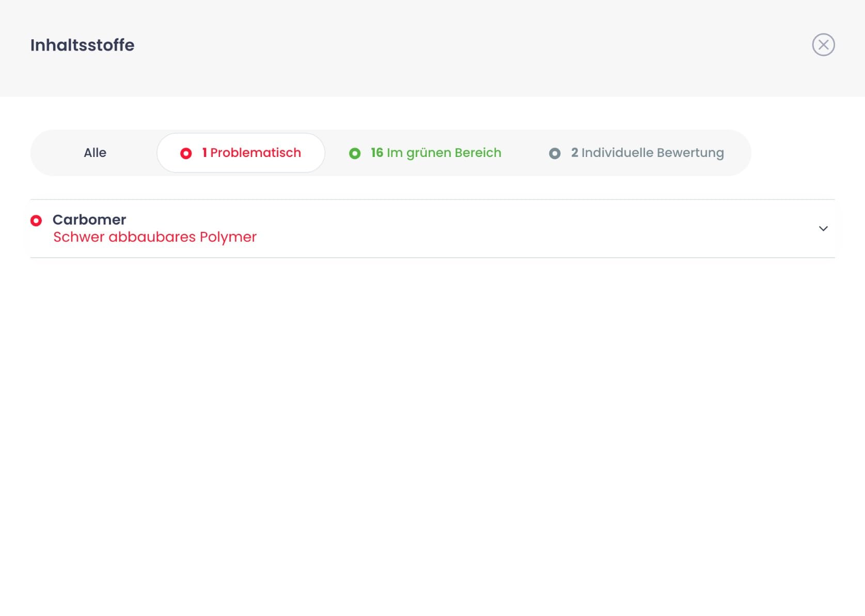Click the Carbomer ingredient name
The width and height of the screenshot is (865, 616).
tap(89, 219)
